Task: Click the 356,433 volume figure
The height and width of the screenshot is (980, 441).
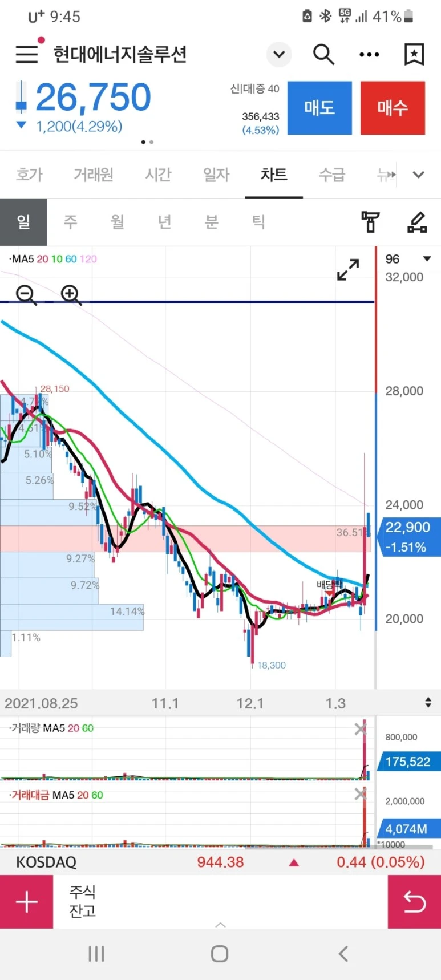Action: (261, 116)
